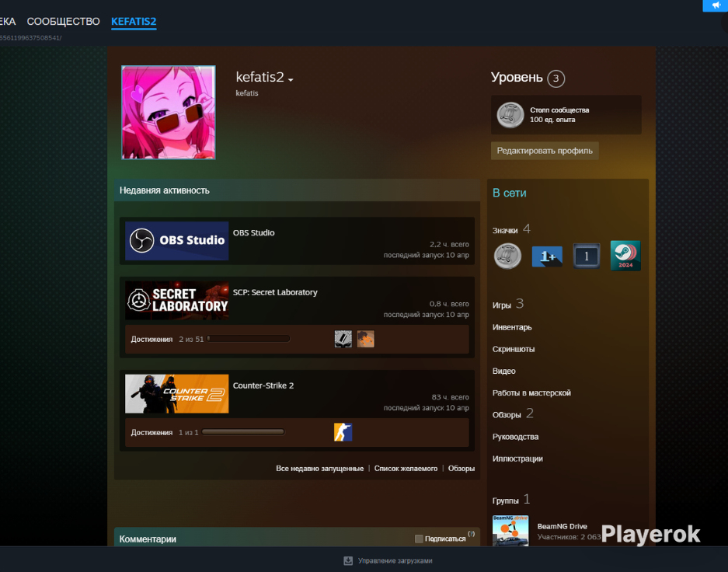Click the 83 ч. всего playtime text
The image size is (728, 572).
point(451,397)
